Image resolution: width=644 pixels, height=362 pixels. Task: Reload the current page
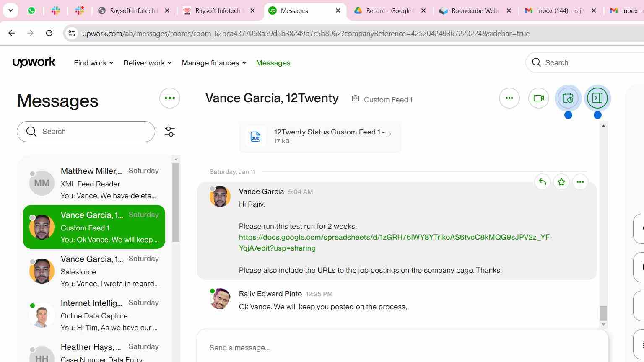coord(49,33)
